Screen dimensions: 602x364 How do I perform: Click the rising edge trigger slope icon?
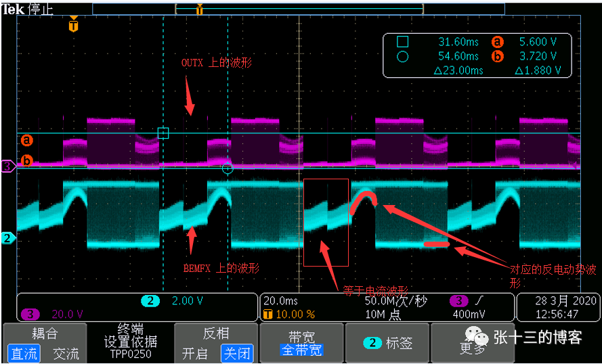pos(480,300)
